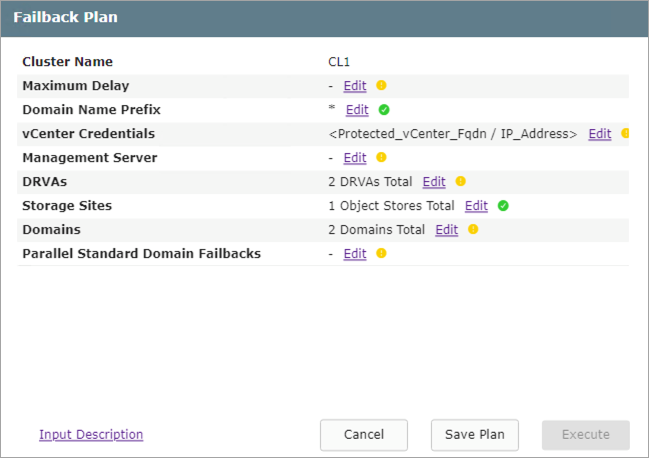This screenshot has width=649, height=458.
Task: Click yellow warning icon beside Maximum Delay
Action: click(381, 86)
